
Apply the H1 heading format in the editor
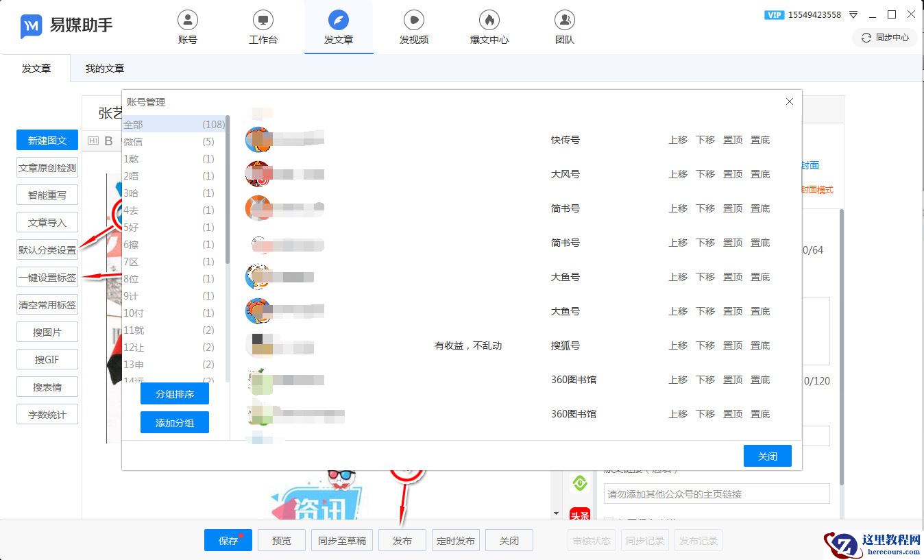click(x=94, y=141)
